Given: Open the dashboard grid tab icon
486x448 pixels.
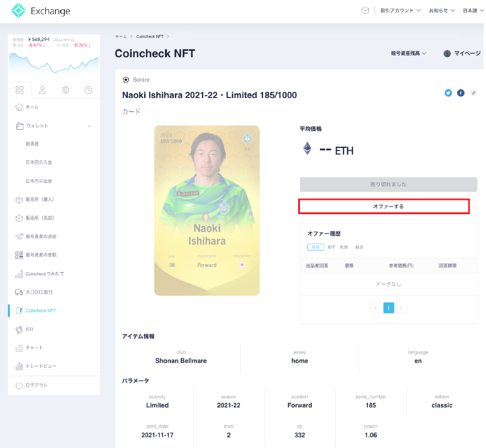Looking at the screenshot, I should point(20,90).
